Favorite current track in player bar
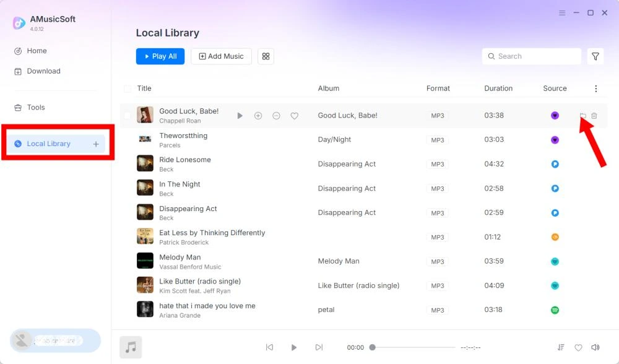 pos(578,348)
